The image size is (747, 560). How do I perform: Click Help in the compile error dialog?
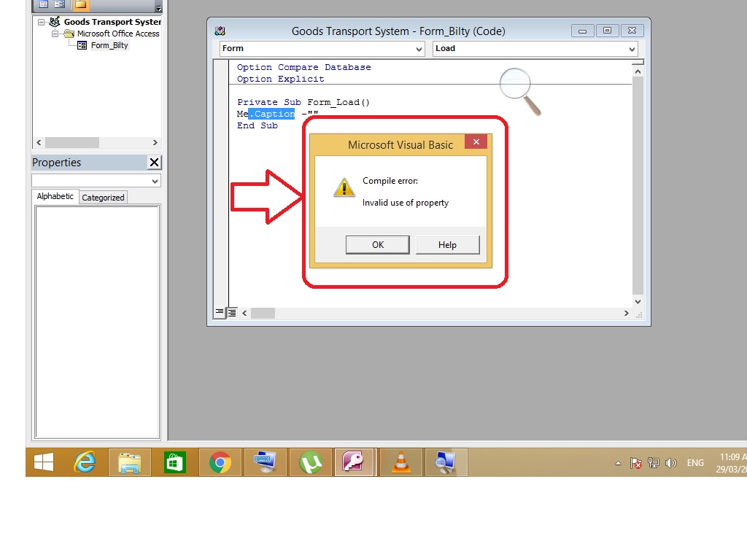[x=447, y=245]
